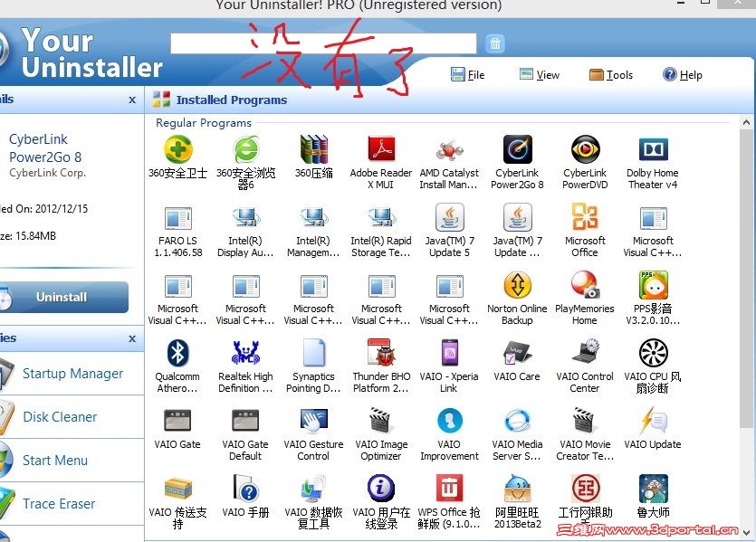
Task: Select VAIO Gesture Control icon
Action: [x=314, y=421]
